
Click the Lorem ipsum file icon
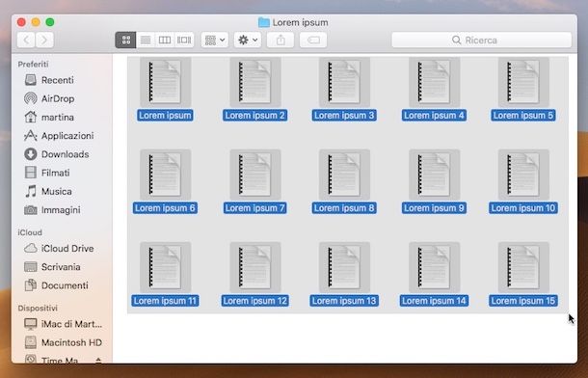(166, 82)
